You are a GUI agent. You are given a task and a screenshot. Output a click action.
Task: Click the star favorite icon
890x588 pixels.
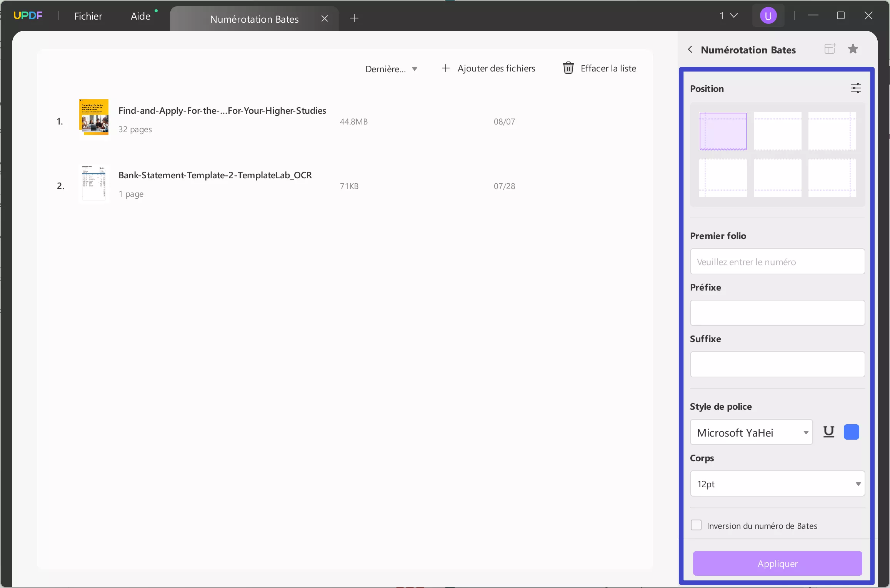tap(853, 49)
